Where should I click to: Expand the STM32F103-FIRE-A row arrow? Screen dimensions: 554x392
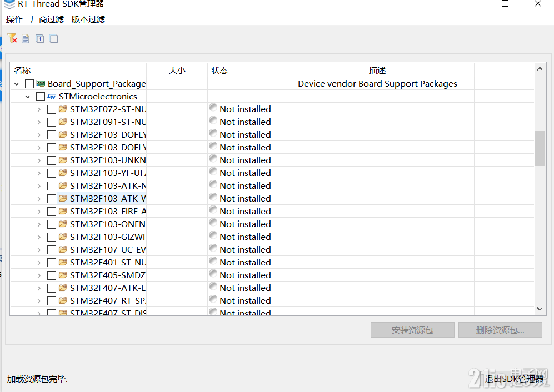tap(39, 212)
